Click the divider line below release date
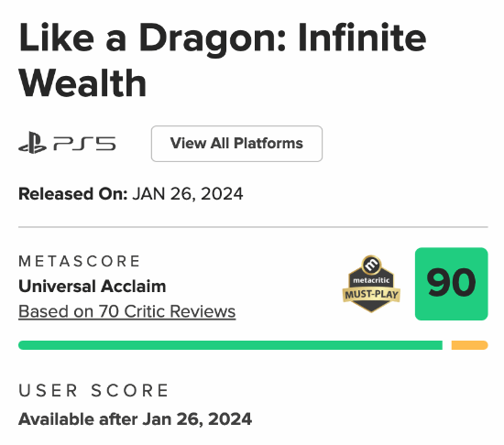The width and height of the screenshot is (504, 445). pyautogui.click(x=253, y=227)
